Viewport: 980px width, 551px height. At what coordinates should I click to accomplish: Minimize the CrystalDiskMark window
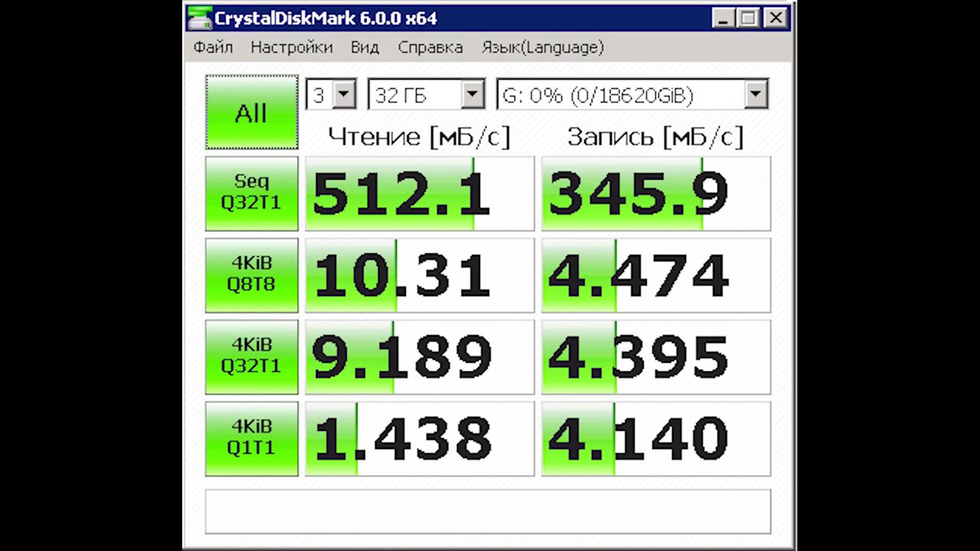[x=724, y=18]
